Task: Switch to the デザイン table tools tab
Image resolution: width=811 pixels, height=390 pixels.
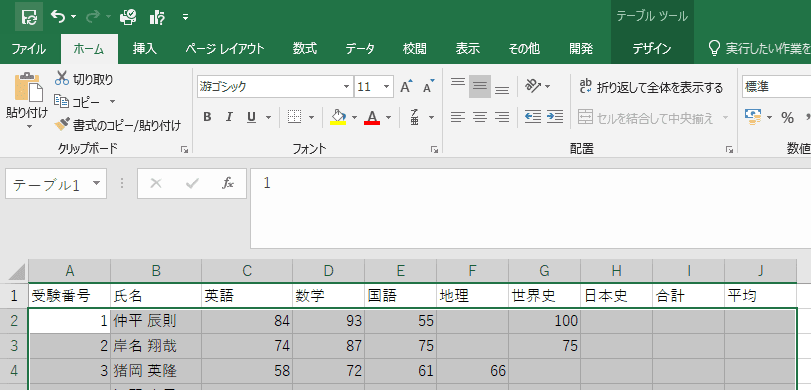Action: [652, 49]
